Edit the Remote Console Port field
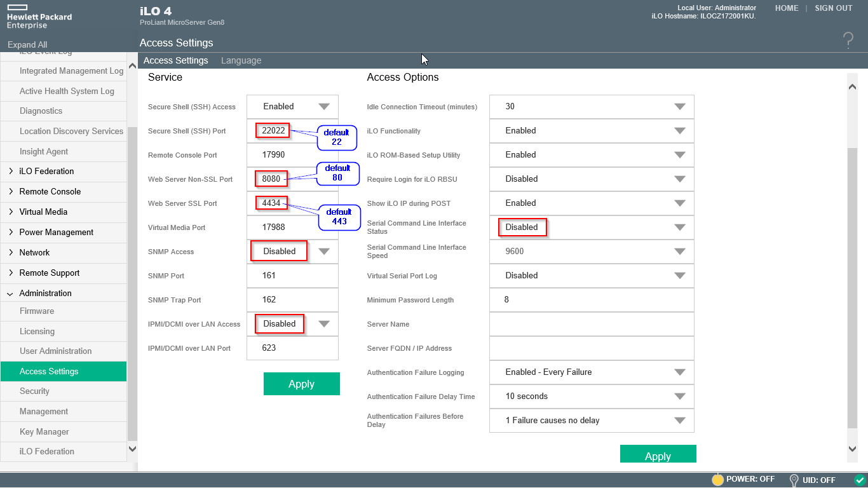The height and width of the screenshot is (488, 868). pos(292,155)
